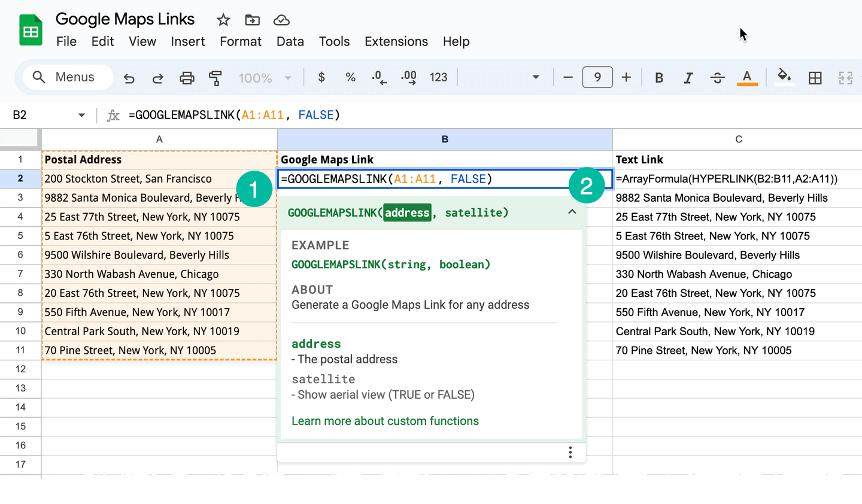
Task: Open the borders tool
Action: [815, 78]
